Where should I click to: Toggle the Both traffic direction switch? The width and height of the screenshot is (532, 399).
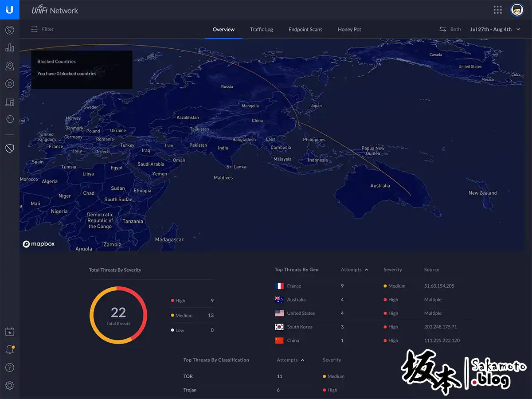(x=450, y=29)
